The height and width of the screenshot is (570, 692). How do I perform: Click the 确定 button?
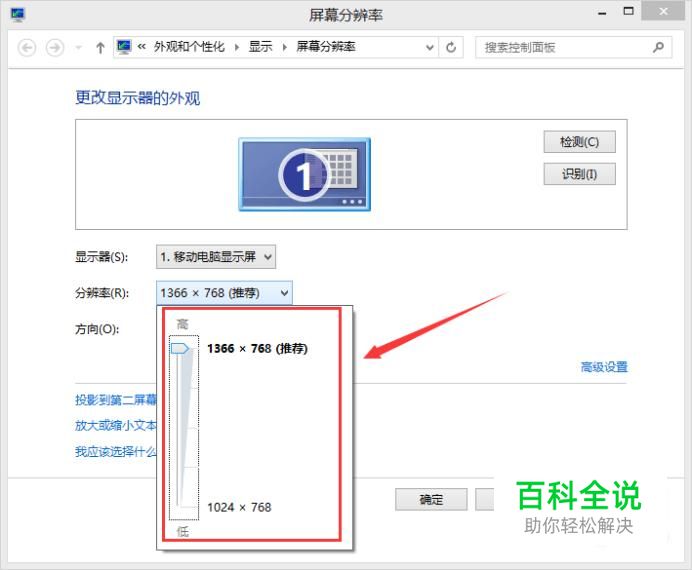tap(431, 499)
